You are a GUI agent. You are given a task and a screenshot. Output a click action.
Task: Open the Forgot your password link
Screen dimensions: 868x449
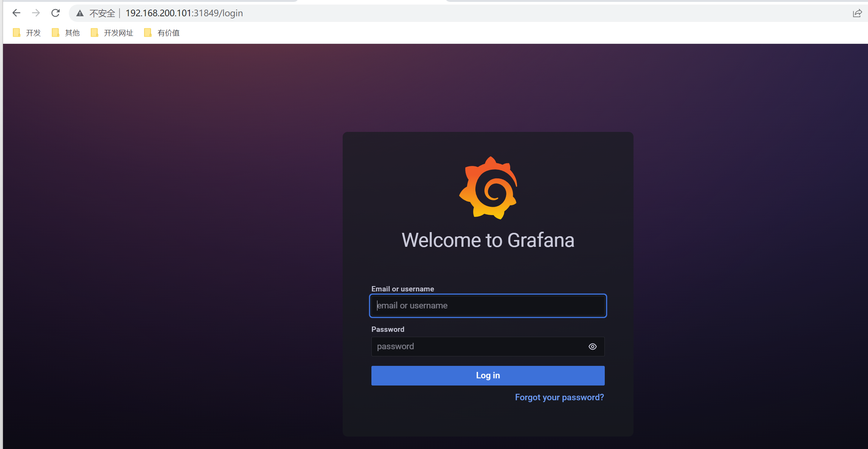tap(559, 398)
